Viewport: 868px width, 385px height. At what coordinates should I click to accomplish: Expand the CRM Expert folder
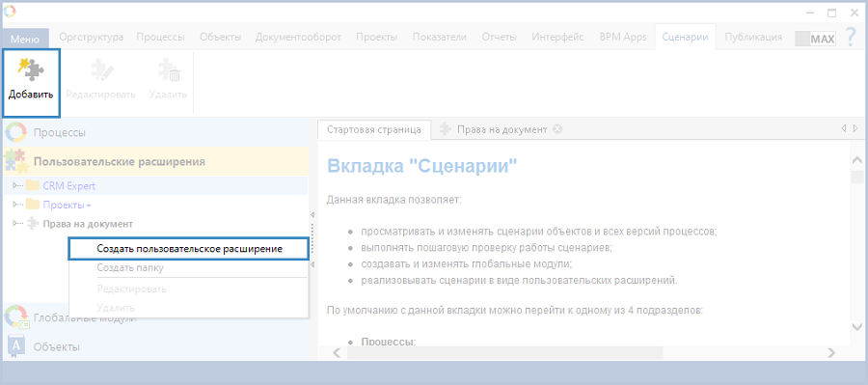[14, 185]
